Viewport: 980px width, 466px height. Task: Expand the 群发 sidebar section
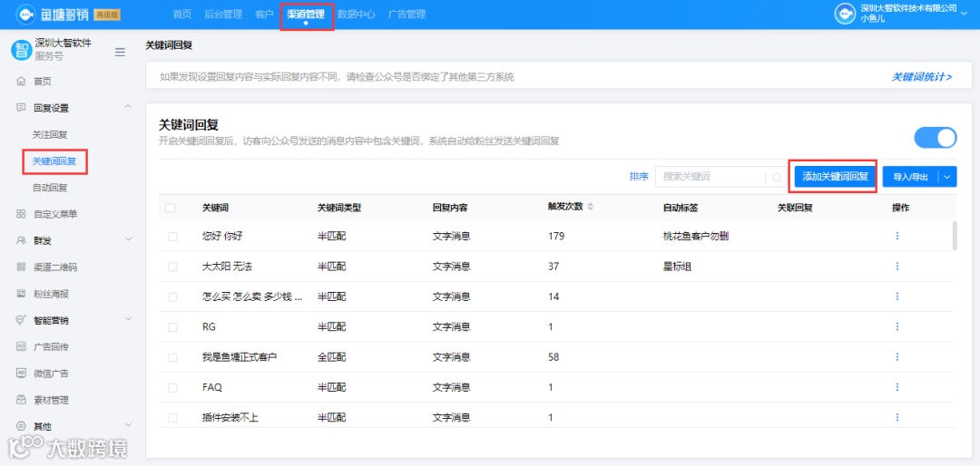tap(129, 240)
